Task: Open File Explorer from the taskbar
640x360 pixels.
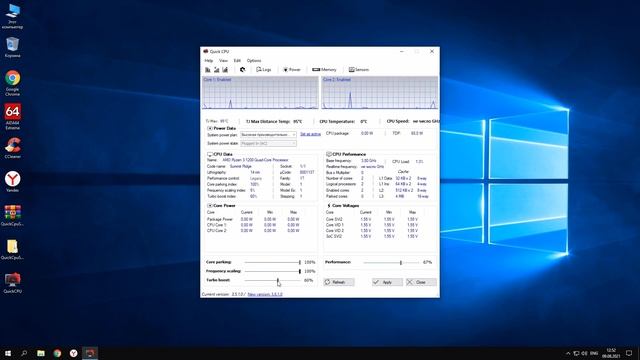Action: click(x=41, y=353)
